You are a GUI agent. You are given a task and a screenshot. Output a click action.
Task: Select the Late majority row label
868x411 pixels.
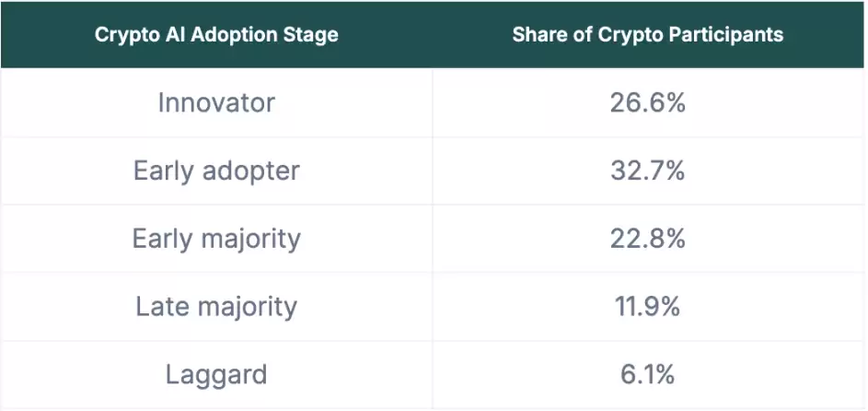click(x=216, y=307)
